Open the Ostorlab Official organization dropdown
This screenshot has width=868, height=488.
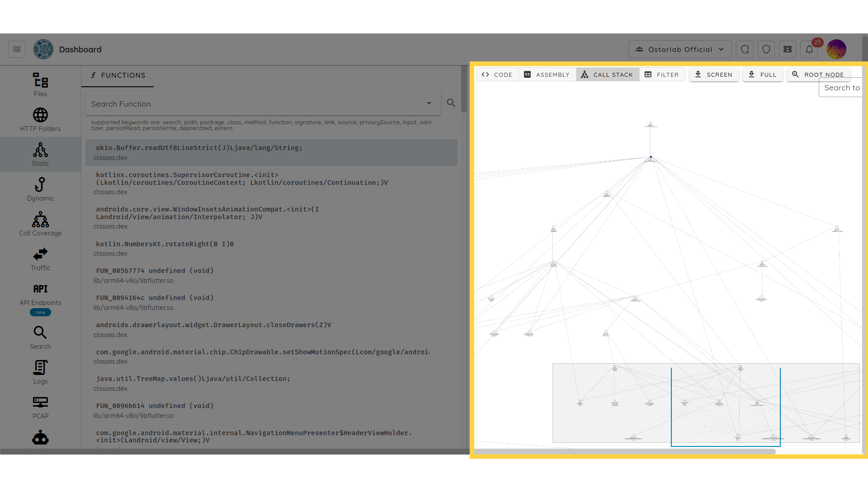[x=679, y=49]
